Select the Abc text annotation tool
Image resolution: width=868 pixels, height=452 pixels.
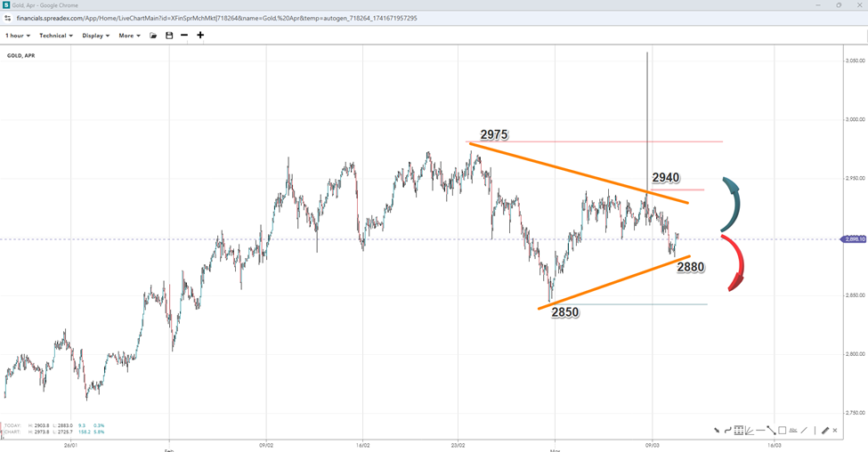click(x=792, y=431)
